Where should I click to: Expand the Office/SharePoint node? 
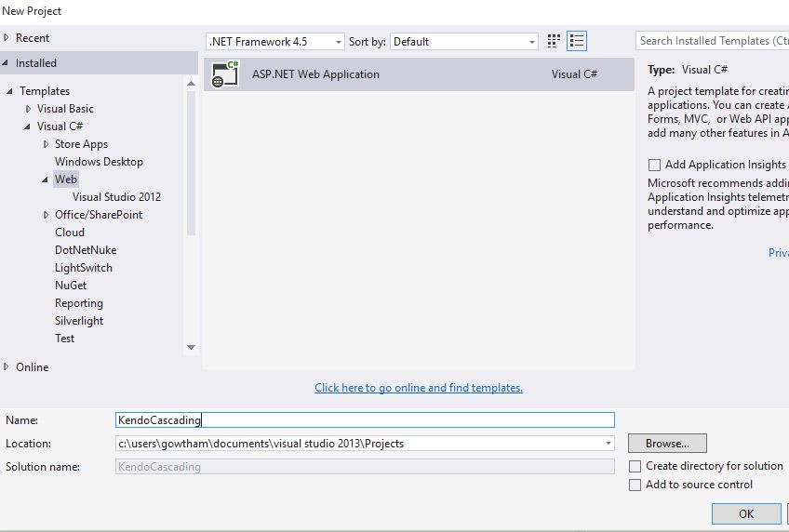coord(46,215)
